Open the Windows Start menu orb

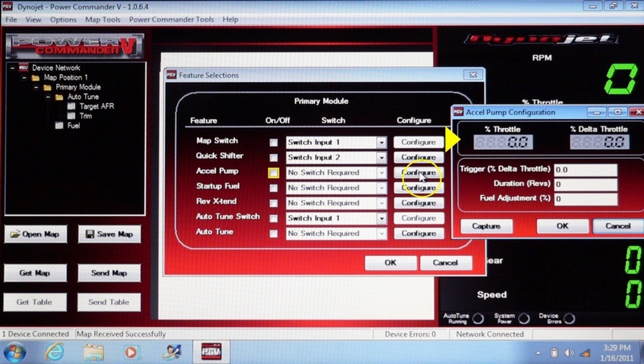point(16,351)
